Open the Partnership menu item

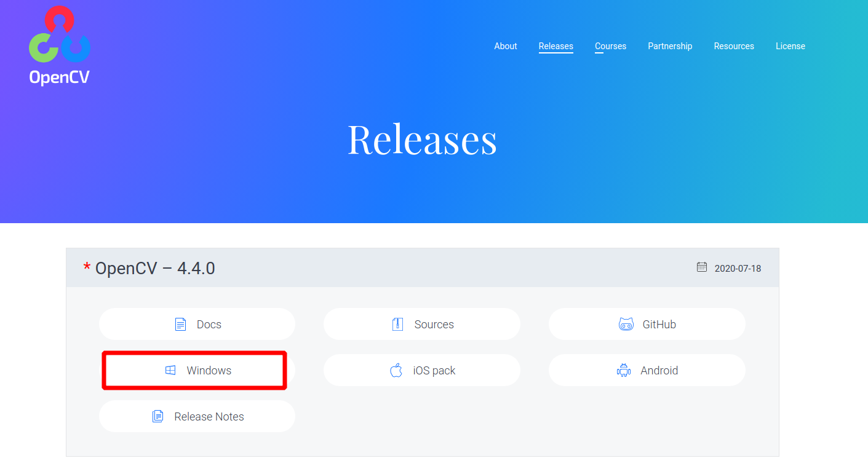pyautogui.click(x=670, y=46)
